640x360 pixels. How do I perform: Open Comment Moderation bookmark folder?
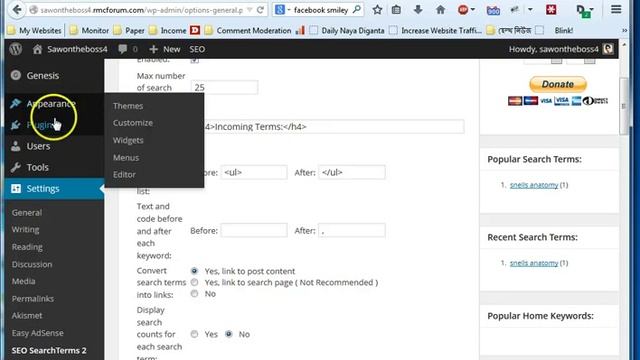tap(248, 30)
